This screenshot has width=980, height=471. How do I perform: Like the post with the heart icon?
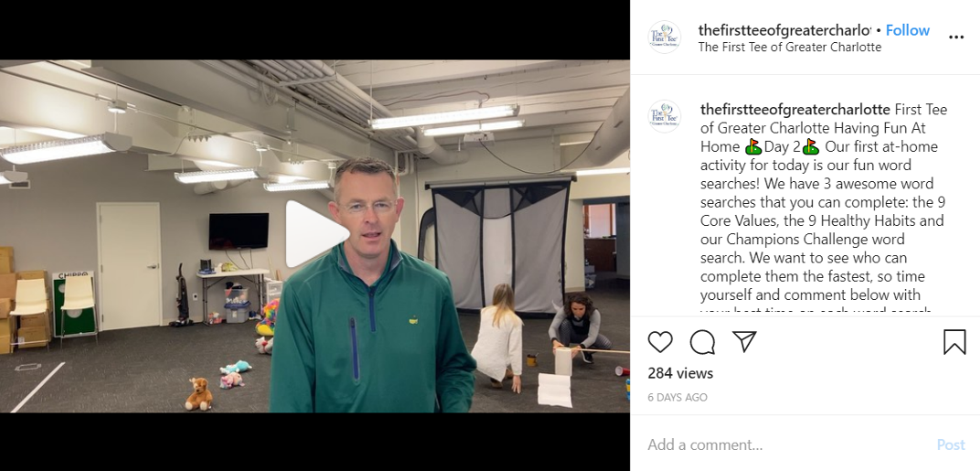(660, 342)
